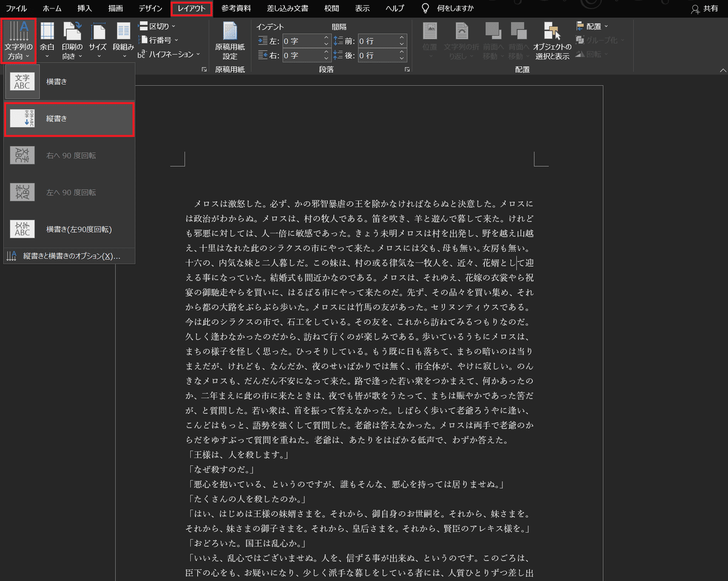Click the spacing 後 after input field

click(x=377, y=55)
